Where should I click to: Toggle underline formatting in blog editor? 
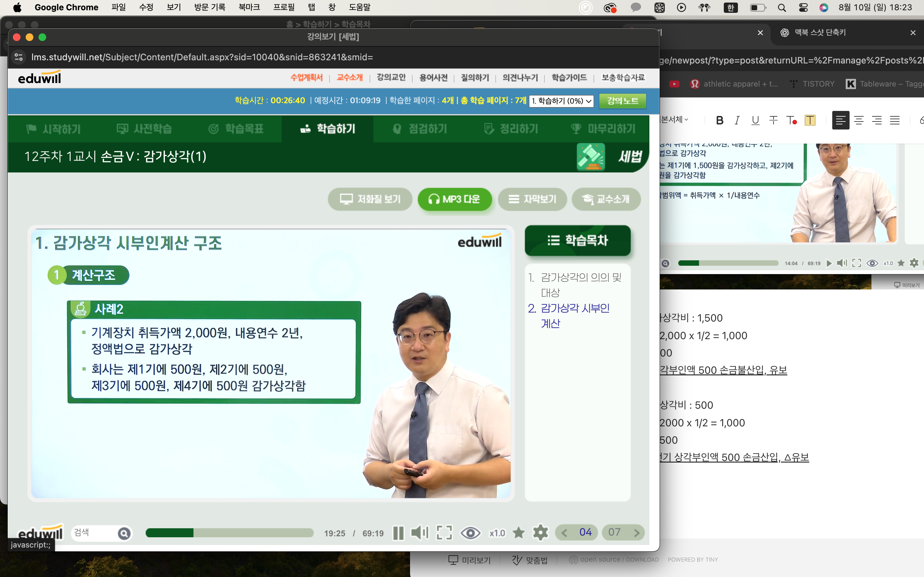pyautogui.click(x=755, y=121)
